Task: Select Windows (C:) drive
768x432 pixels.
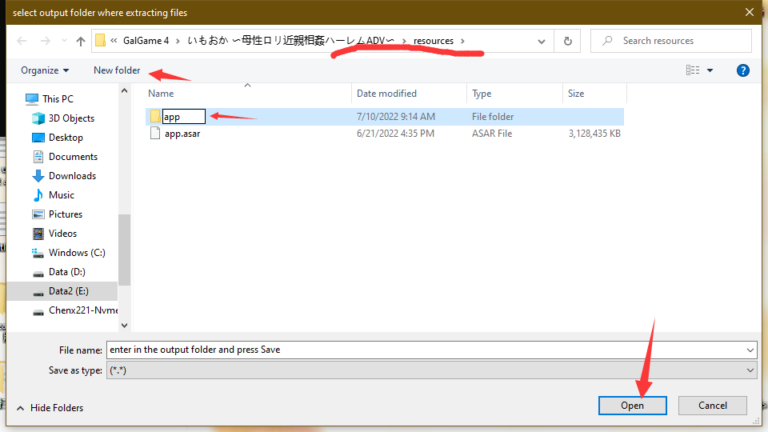Action: tap(76, 253)
